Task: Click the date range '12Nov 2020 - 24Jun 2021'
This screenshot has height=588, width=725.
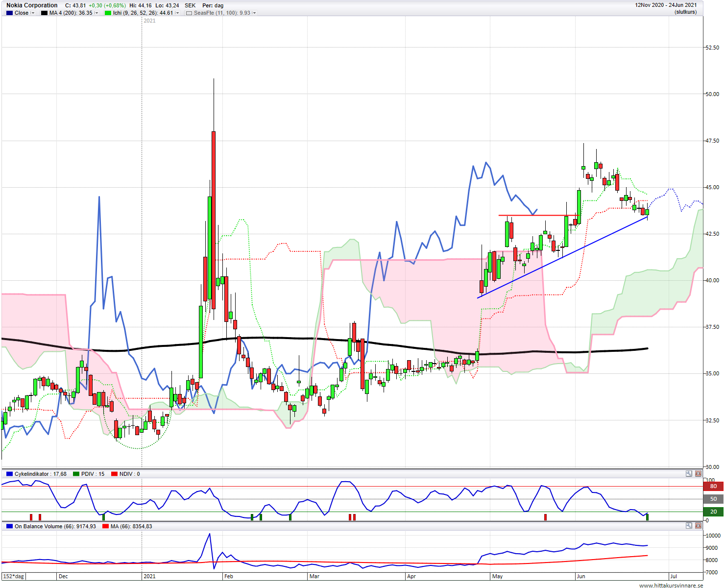Action: click(666, 5)
